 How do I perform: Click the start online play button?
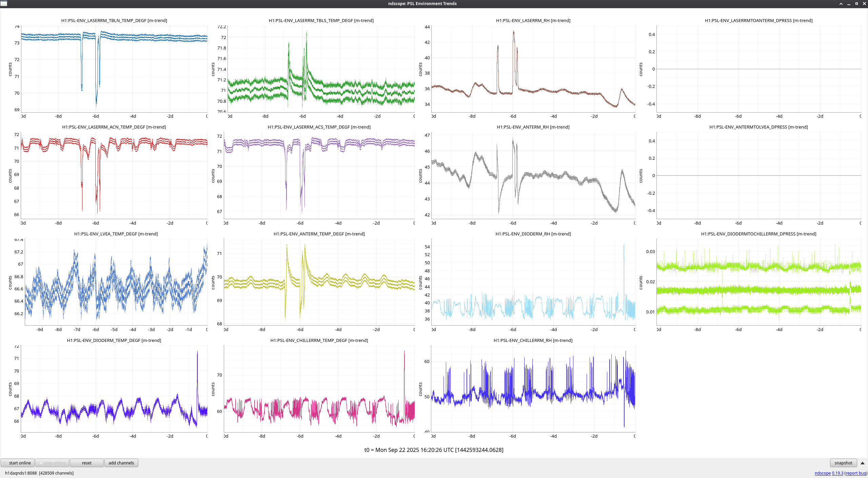(17, 463)
